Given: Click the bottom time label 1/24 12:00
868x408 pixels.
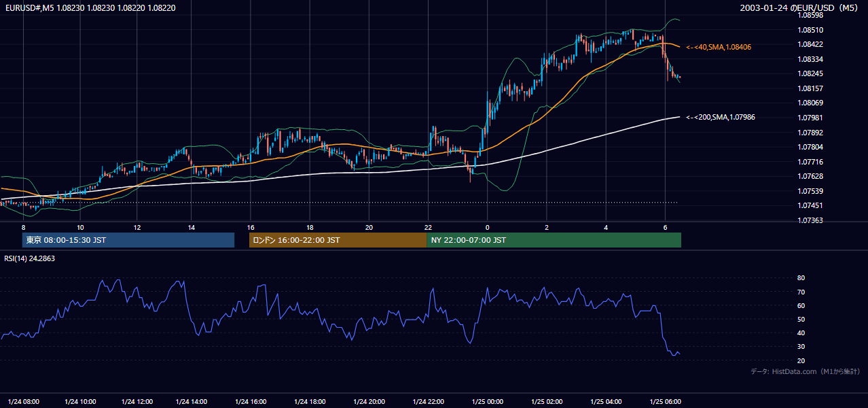Looking at the screenshot, I should tap(137, 401).
